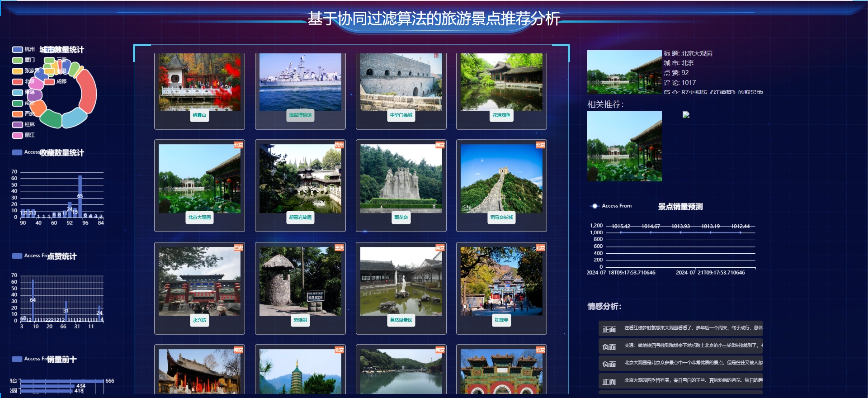The width and height of the screenshot is (868, 398).
Task: Toggle the 杭州 legend item in city chart
Action: click(x=23, y=49)
